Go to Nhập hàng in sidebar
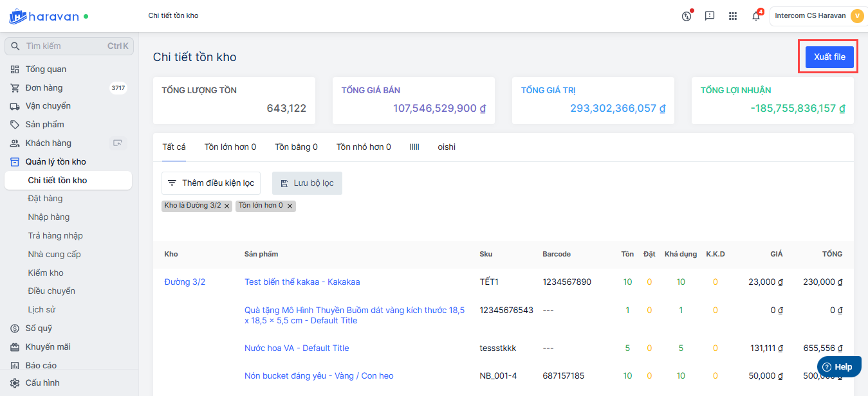 (x=49, y=217)
